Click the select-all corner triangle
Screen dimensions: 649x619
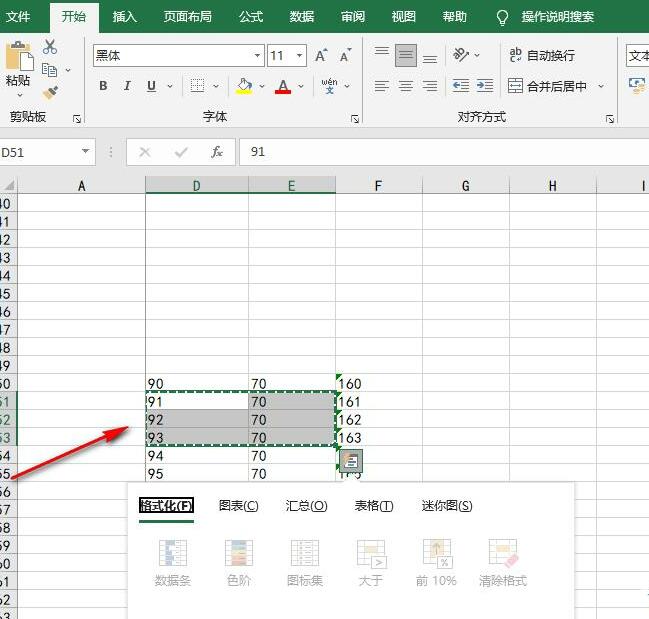[9, 185]
